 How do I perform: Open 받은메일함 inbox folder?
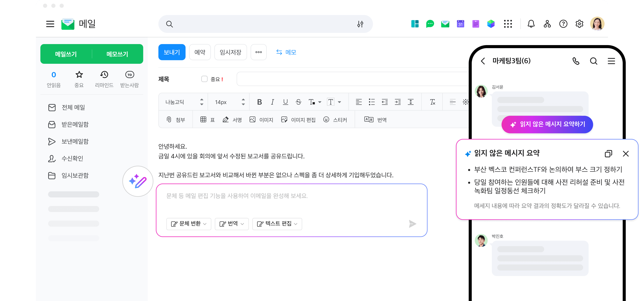point(68,124)
